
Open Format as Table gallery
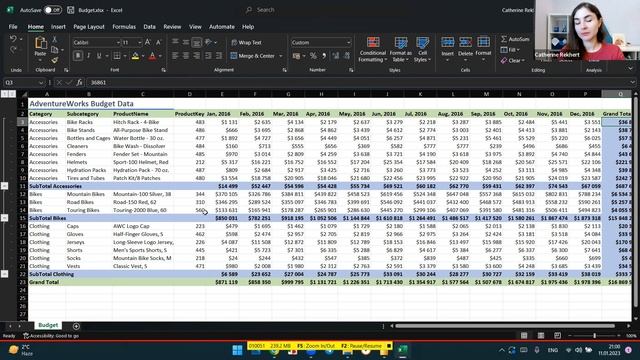coord(400,49)
